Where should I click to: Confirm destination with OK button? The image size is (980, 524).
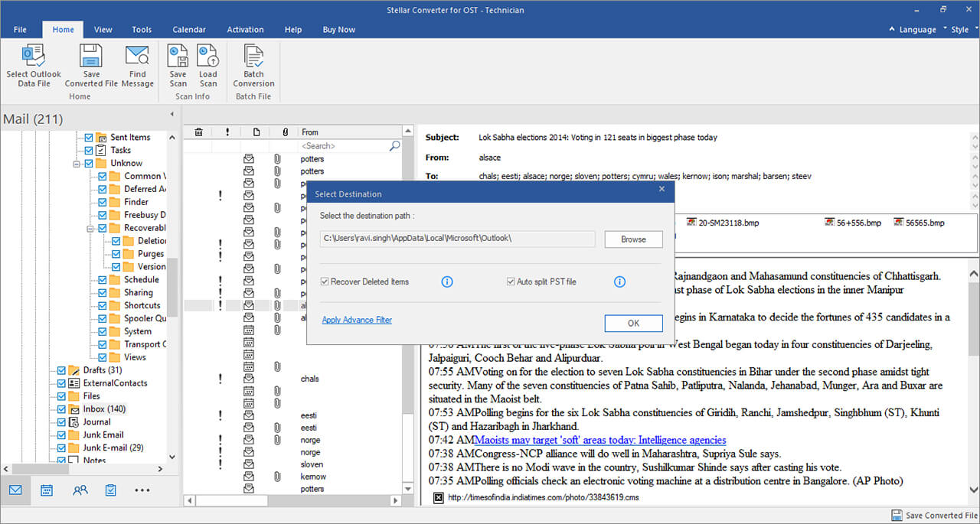tap(633, 324)
